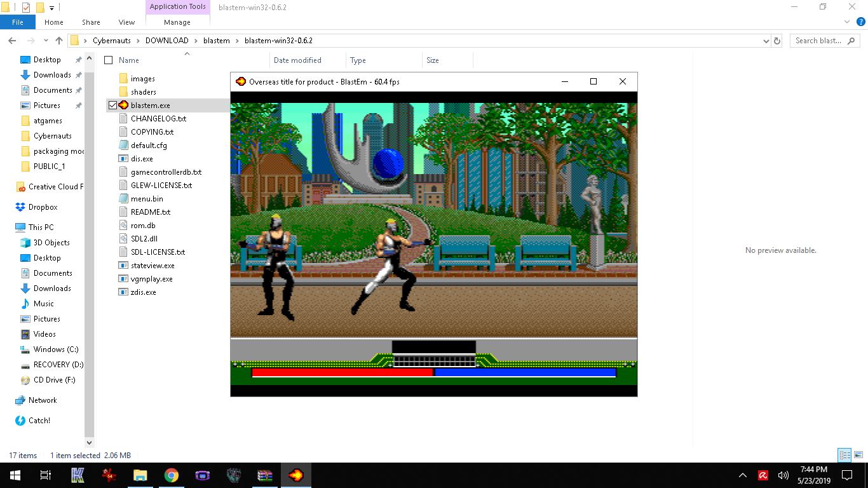Expand chevron after blastem in address bar
Image resolution: width=868 pixels, height=488 pixels.
tap(237, 41)
